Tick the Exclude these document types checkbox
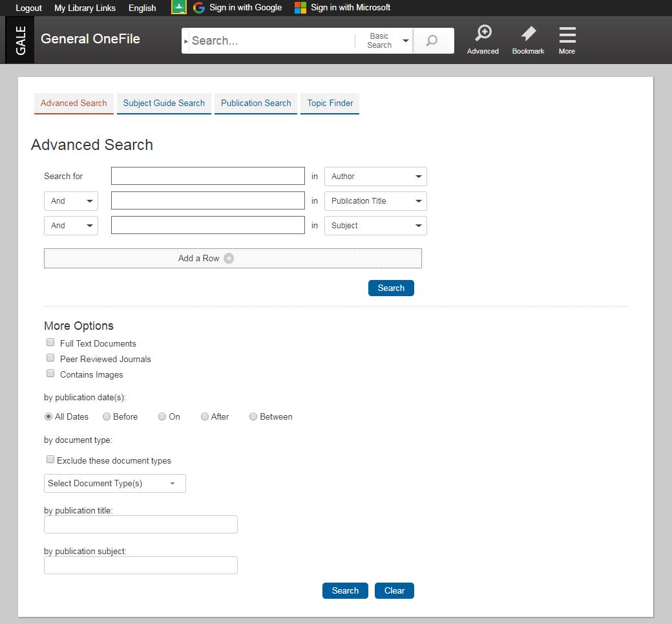672x624 pixels. (x=50, y=460)
